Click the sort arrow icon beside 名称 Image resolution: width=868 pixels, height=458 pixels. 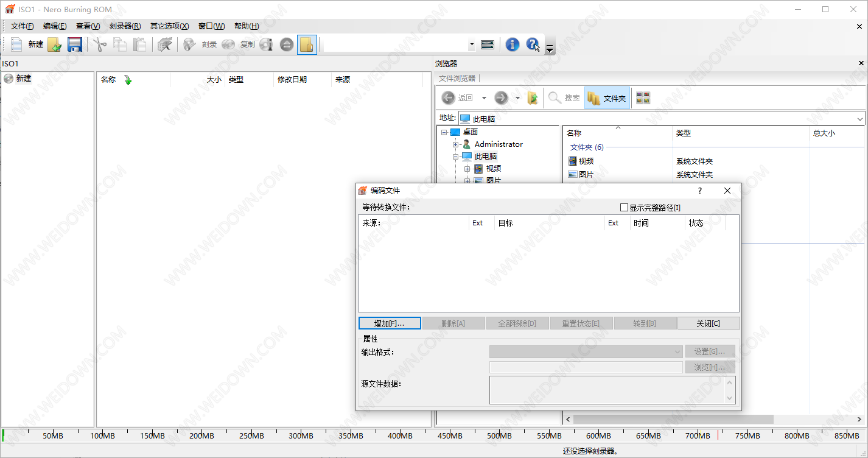(128, 80)
